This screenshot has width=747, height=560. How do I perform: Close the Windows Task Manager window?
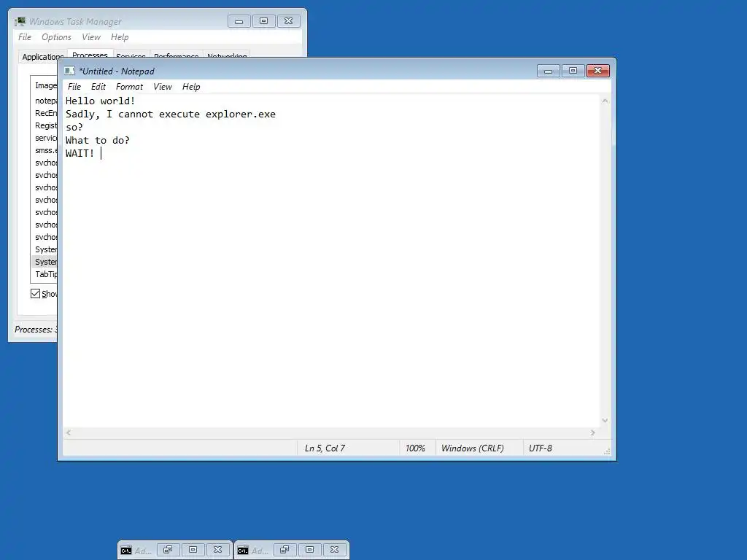tap(289, 21)
